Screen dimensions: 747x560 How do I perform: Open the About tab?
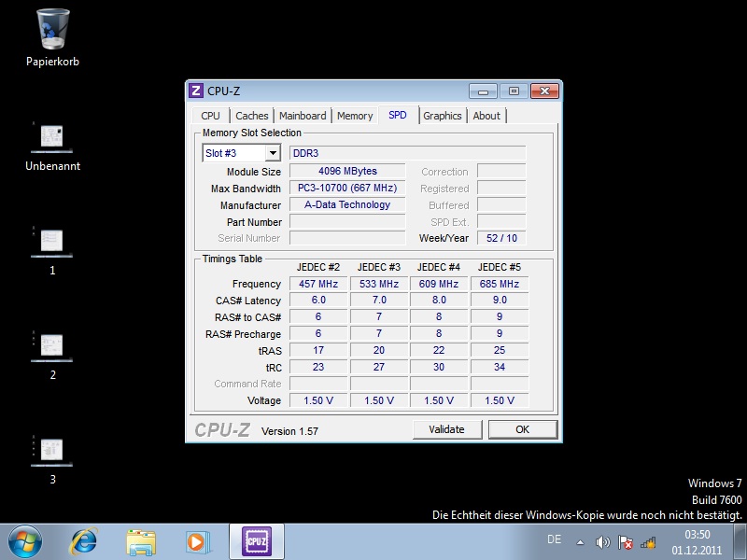(x=486, y=116)
